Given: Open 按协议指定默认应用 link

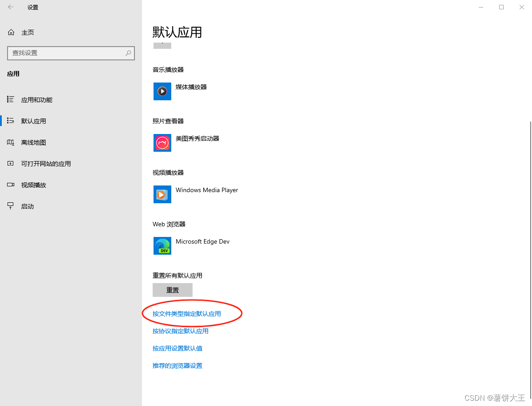Looking at the screenshot, I should tap(181, 331).
